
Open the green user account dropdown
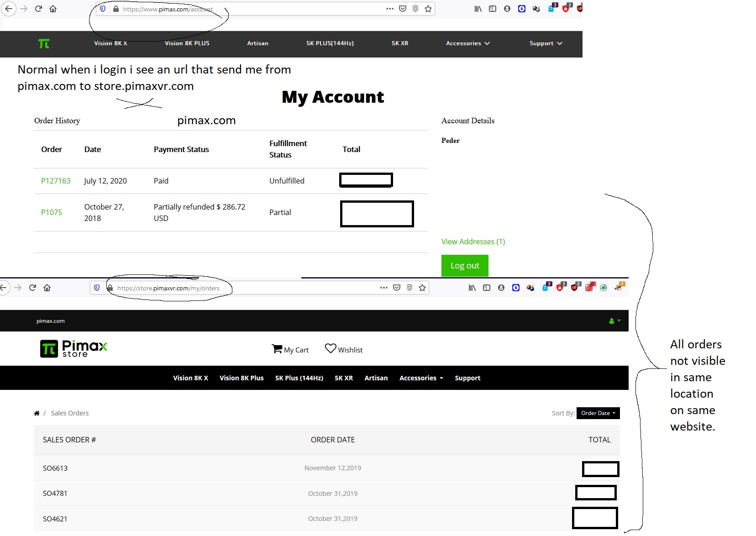(x=614, y=321)
